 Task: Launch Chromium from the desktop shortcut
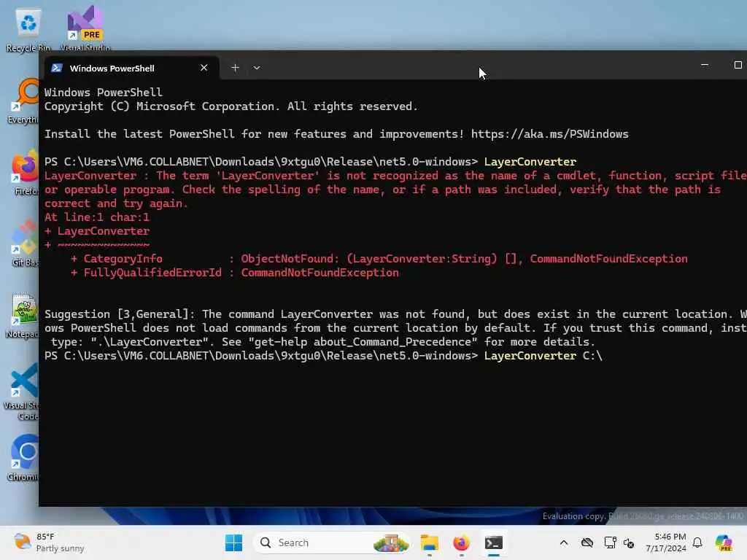24,458
